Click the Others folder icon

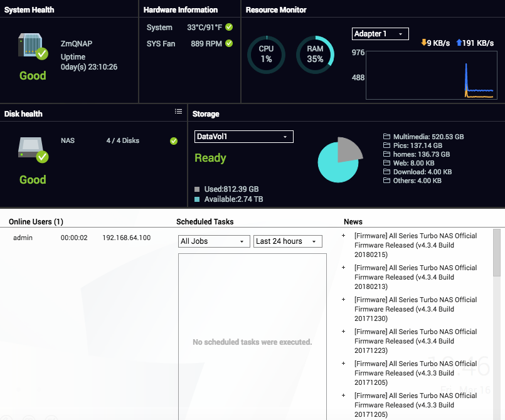386,181
